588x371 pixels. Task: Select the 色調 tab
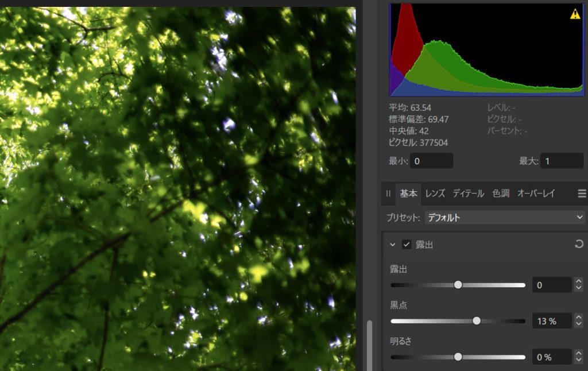pos(501,194)
